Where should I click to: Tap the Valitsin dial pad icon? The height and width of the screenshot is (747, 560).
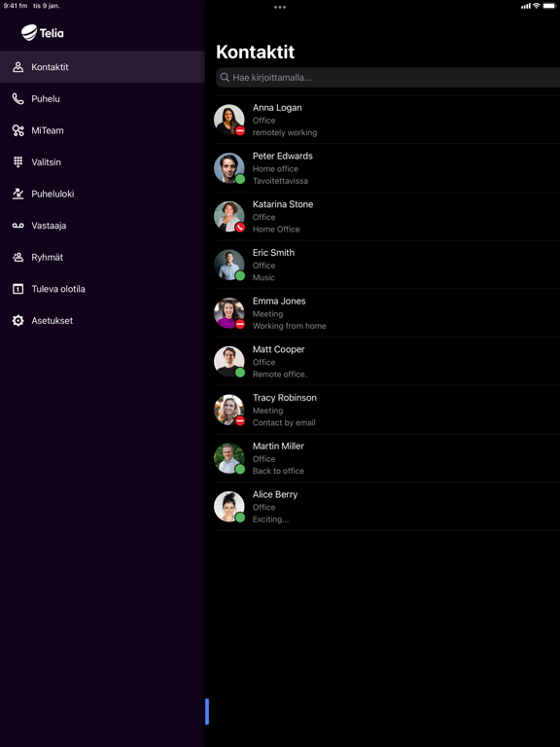tap(17, 162)
